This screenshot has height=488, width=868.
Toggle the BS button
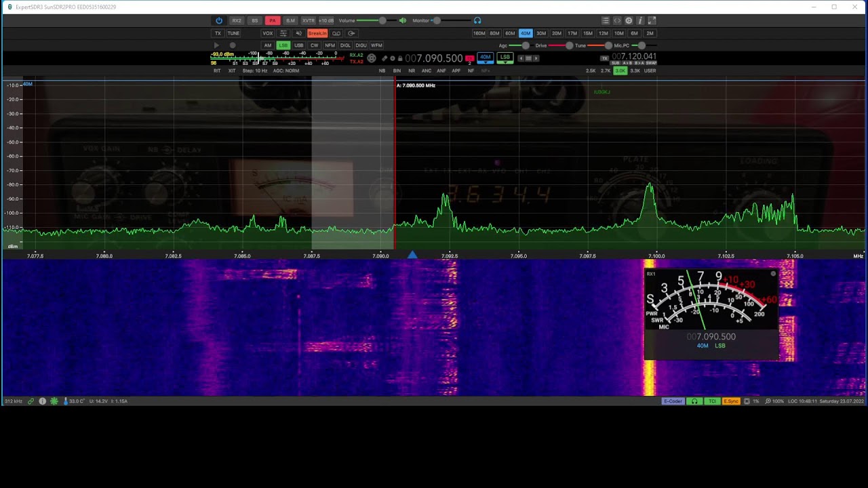point(255,20)
